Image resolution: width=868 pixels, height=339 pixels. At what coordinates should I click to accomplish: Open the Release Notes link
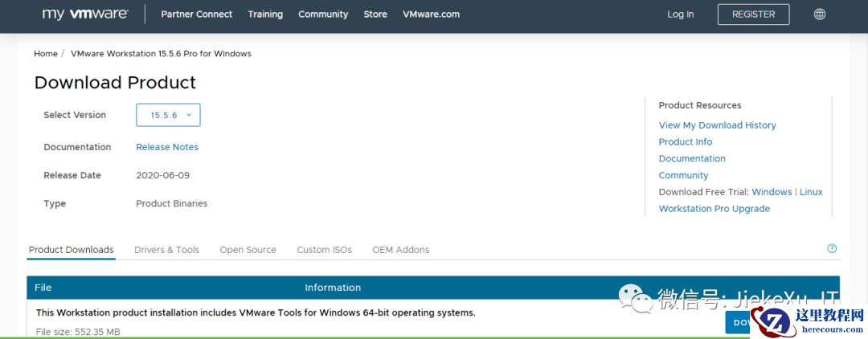pos(167,147)
